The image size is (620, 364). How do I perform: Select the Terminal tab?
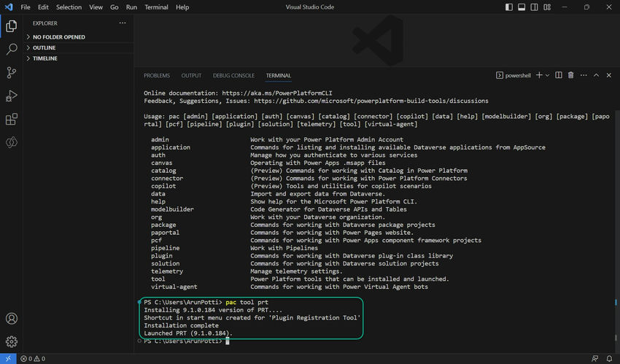pyautogui.click(x=279, y=75)
